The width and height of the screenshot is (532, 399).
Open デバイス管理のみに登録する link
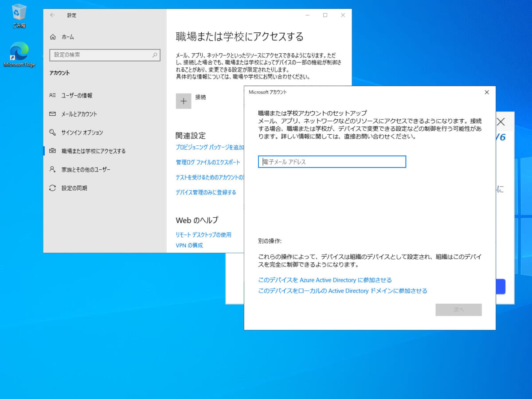pyautogui.click(x=206, y=192)
